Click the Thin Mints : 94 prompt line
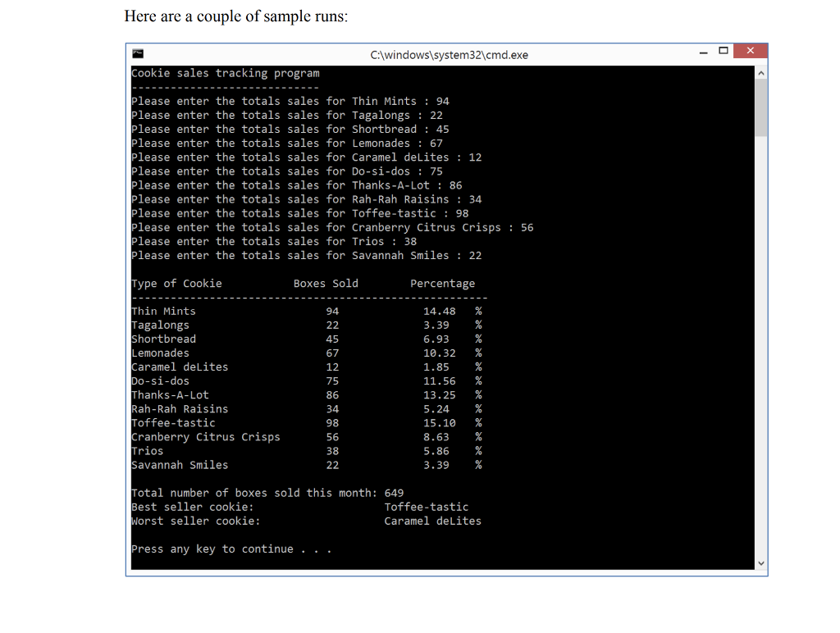Image resolution: width=840 pixels, height=633 pixels. coord(290,101)
